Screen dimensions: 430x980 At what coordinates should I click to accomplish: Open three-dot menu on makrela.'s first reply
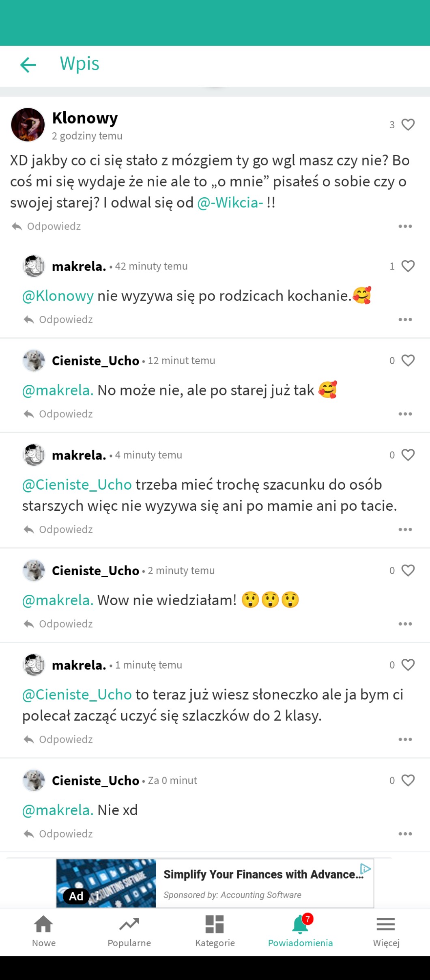405,320
